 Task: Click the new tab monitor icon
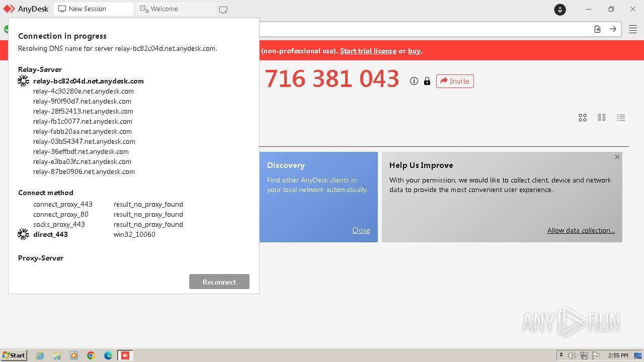pos(223,9)
